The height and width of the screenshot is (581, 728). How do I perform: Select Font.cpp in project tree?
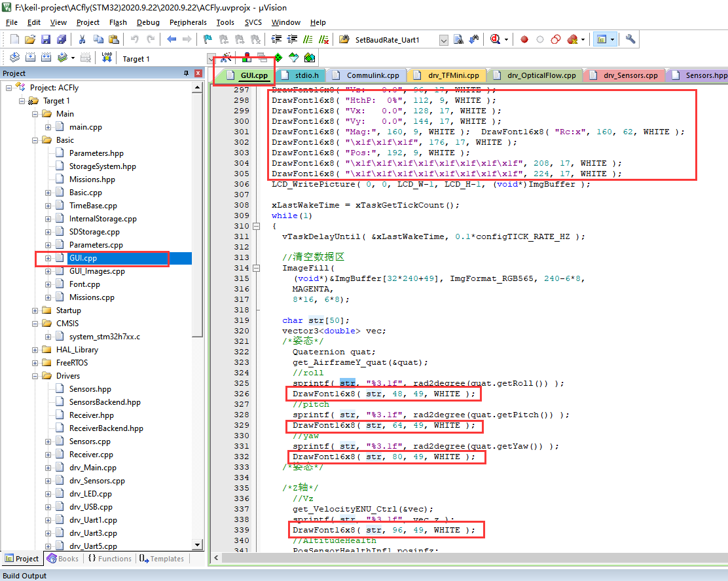point(84,284)
